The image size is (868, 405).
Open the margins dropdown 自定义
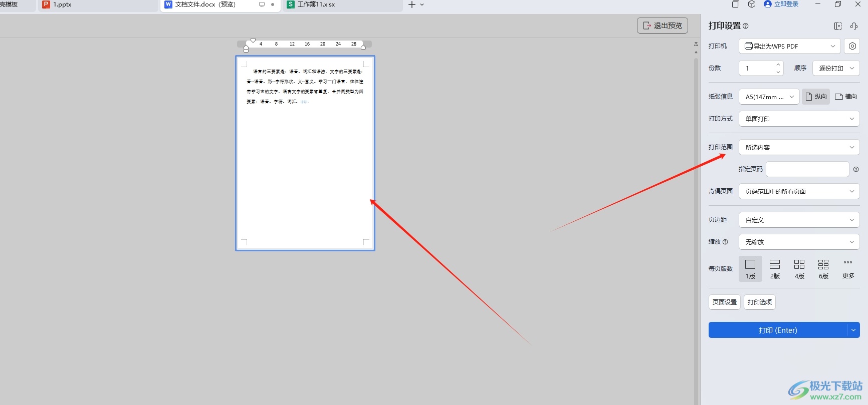799,220
